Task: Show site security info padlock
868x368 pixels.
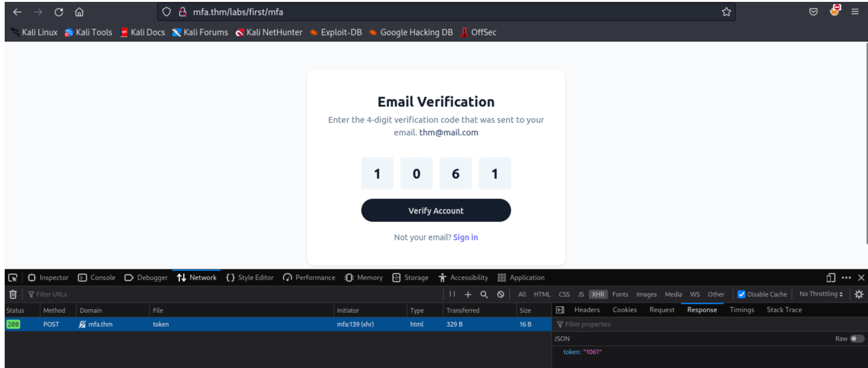Action: (182, 12)
